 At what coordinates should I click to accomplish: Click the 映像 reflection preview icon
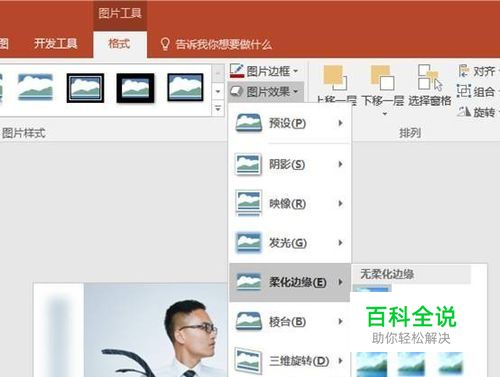click(x=248, y=203)
